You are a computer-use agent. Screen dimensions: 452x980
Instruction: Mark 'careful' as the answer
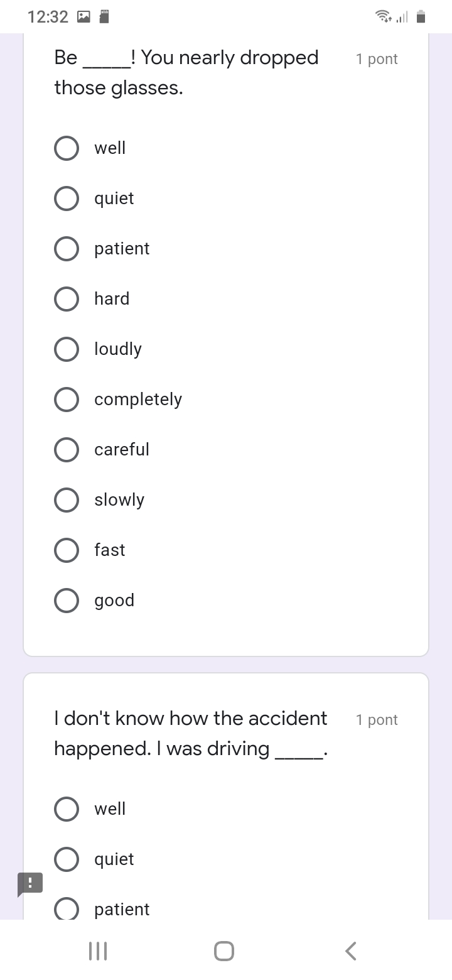tap(67, 450)
